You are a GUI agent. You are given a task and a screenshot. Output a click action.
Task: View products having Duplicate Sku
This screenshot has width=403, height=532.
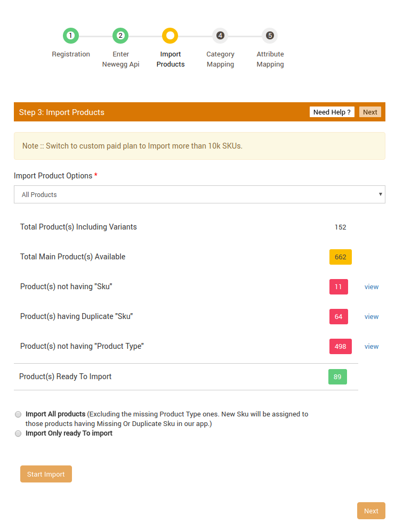(372, 316)
